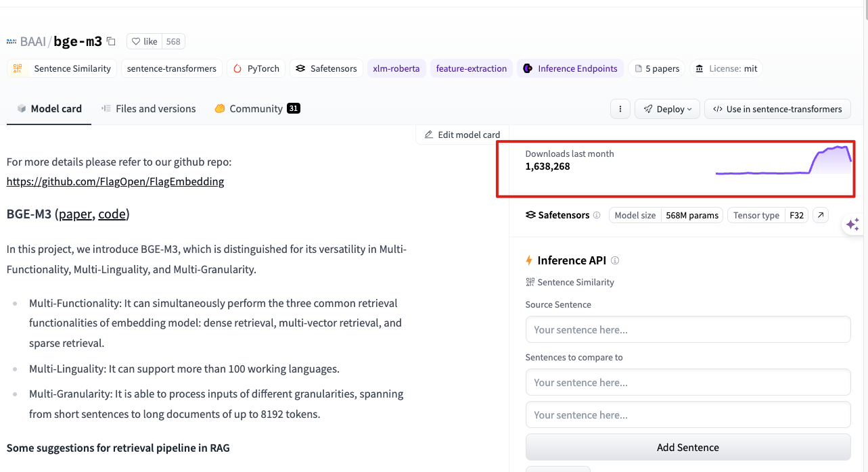Image resolution: width=868 pixels, height=472 pixels.
Task: Open the BGE-M3 paper link
Action: [75, 214]
